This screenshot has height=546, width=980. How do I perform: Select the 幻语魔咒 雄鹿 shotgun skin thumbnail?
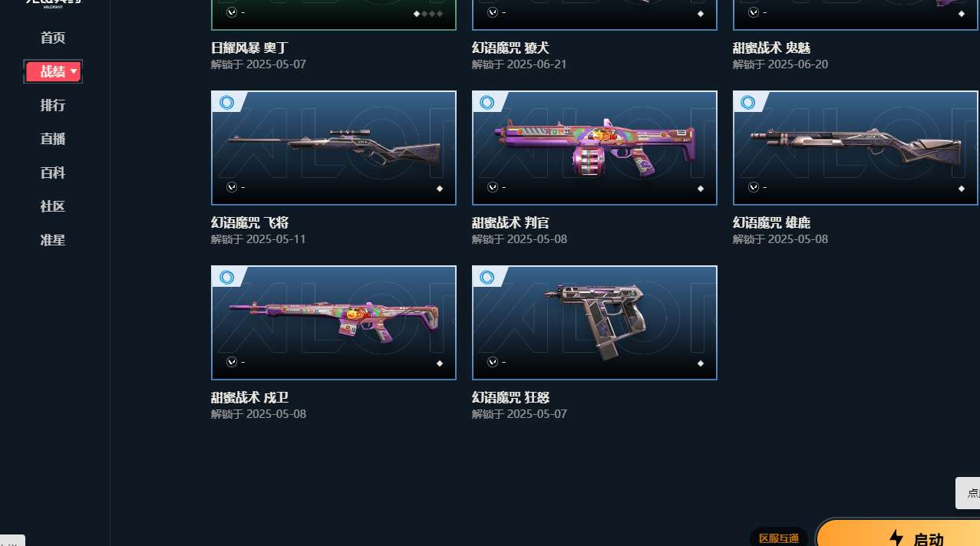coord(856,148)
